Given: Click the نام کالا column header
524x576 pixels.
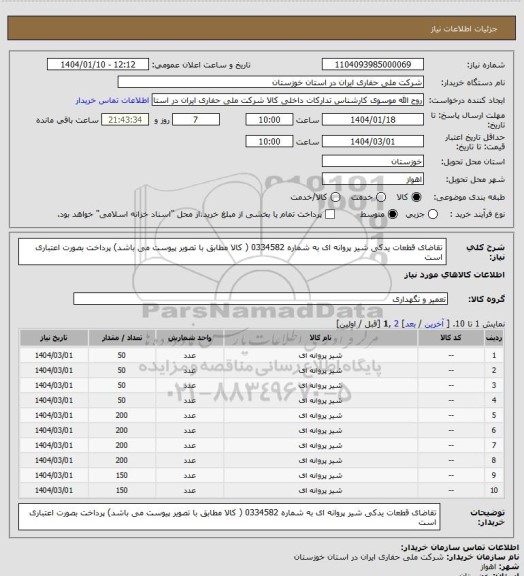Looking at the screenshot, I should 320,338.
